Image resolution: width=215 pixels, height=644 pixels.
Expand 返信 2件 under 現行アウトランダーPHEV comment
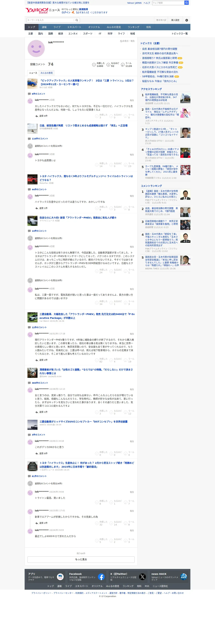point(41,360)
